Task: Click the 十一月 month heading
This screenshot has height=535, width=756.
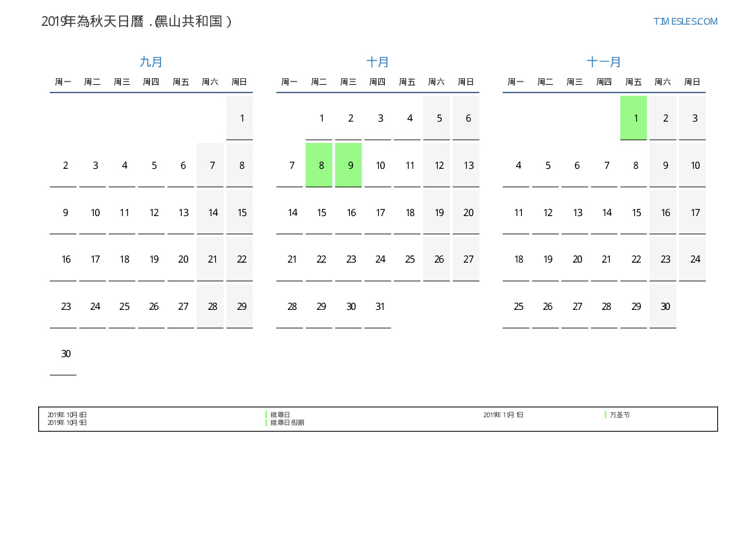Action: pos(604,62)
